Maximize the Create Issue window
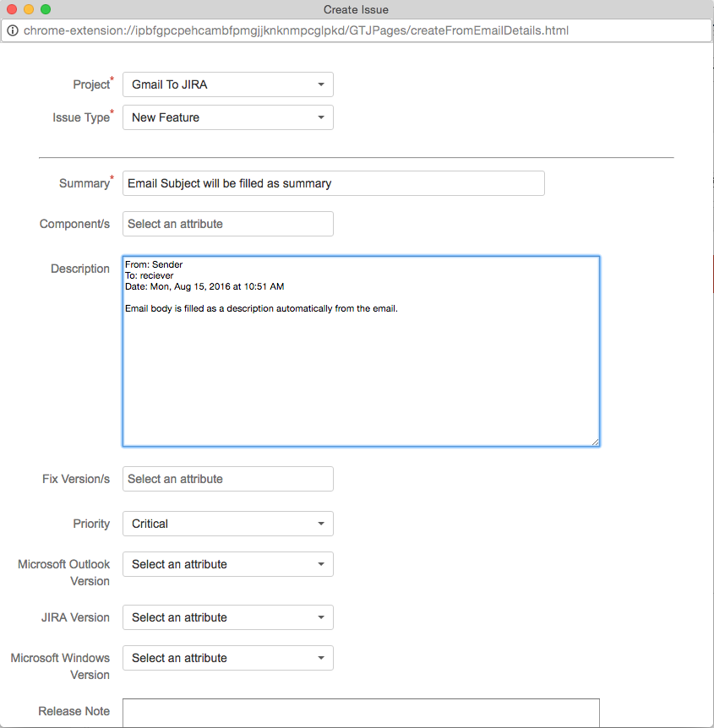 [x=46, y=9]
